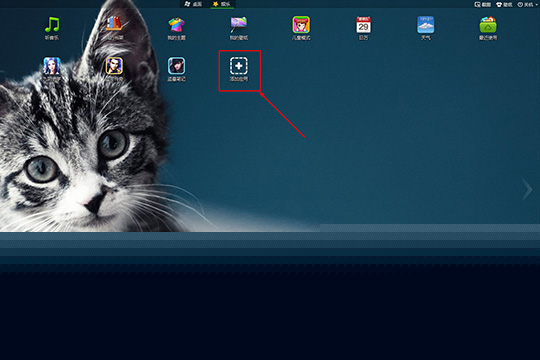Image resolution: width=540 pixels, height=360 pixels.
Task: Expand the small arrow beside the shutdown button
Action: pyautogui.click(x=536, y=4)
